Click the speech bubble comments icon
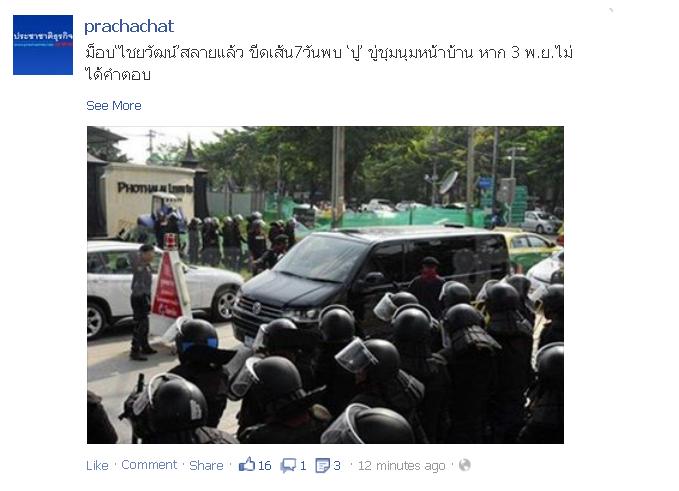Image resolution: width=679 pixels, height=491 pixels. coord(288,465)
